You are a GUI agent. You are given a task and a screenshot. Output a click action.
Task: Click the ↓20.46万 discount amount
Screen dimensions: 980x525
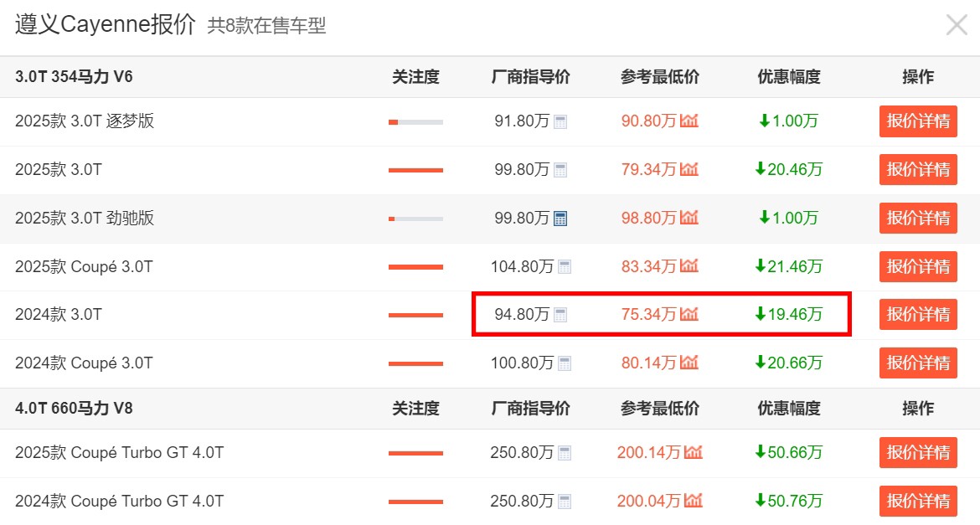click(789, 169)
